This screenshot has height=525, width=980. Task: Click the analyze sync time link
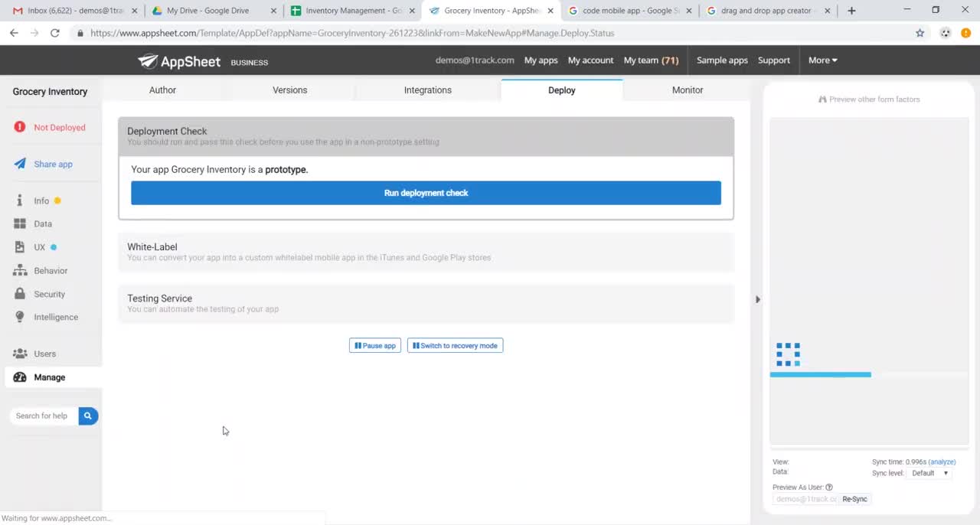[x=942, y=462]
